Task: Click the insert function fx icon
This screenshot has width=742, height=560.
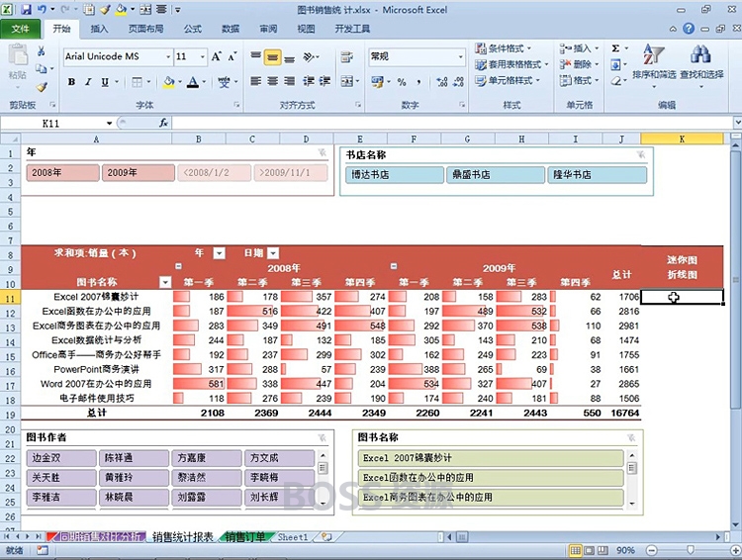Action: click(x=163, y=123)
